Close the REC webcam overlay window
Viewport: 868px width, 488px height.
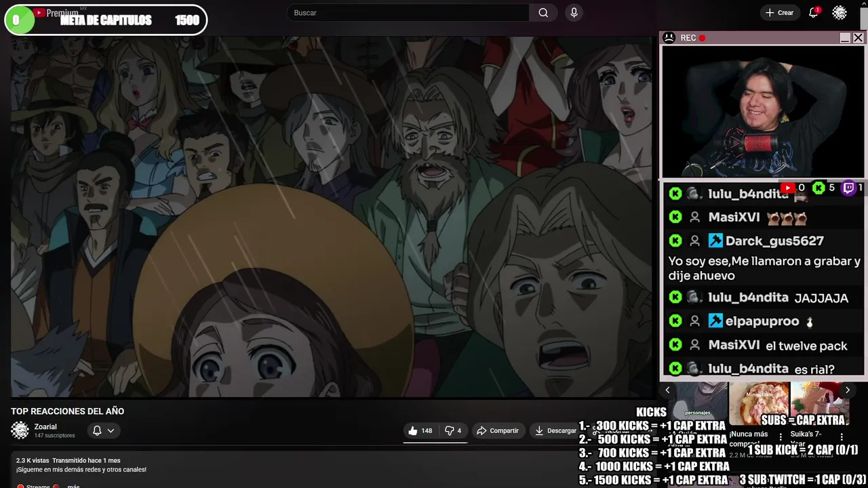pos(858,38)
